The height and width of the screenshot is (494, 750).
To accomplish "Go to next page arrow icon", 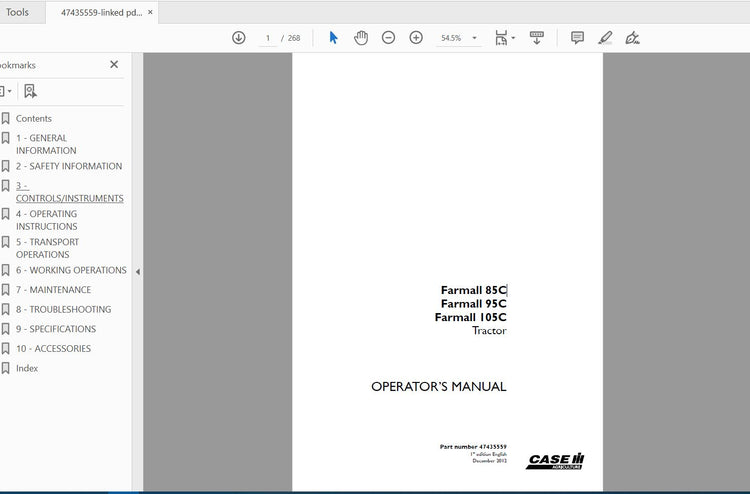I will click(x=239, y=38).
